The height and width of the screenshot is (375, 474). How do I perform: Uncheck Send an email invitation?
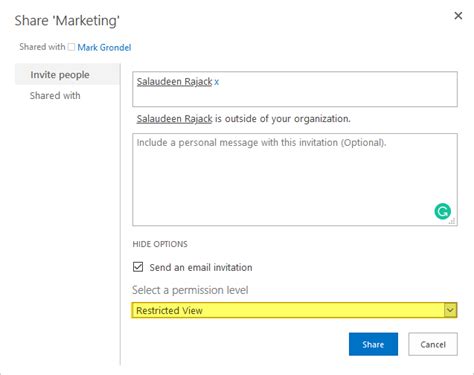tap(138, 267)
